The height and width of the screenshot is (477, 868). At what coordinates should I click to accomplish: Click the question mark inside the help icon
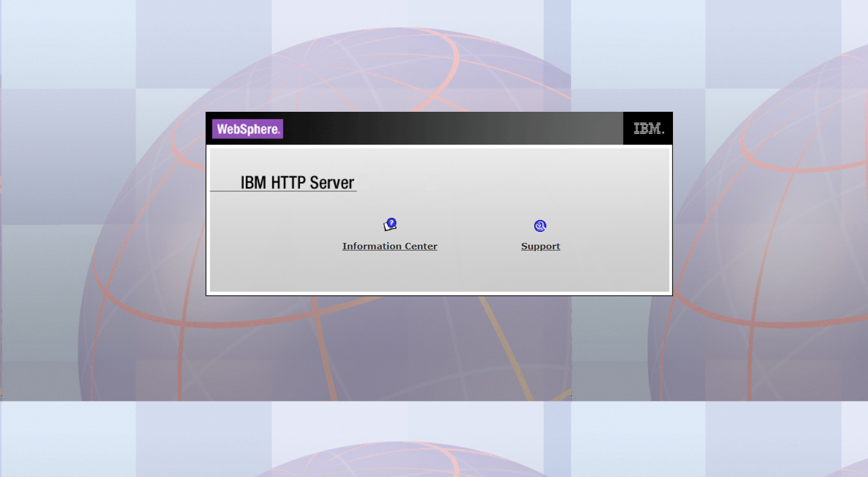(391, 222)
